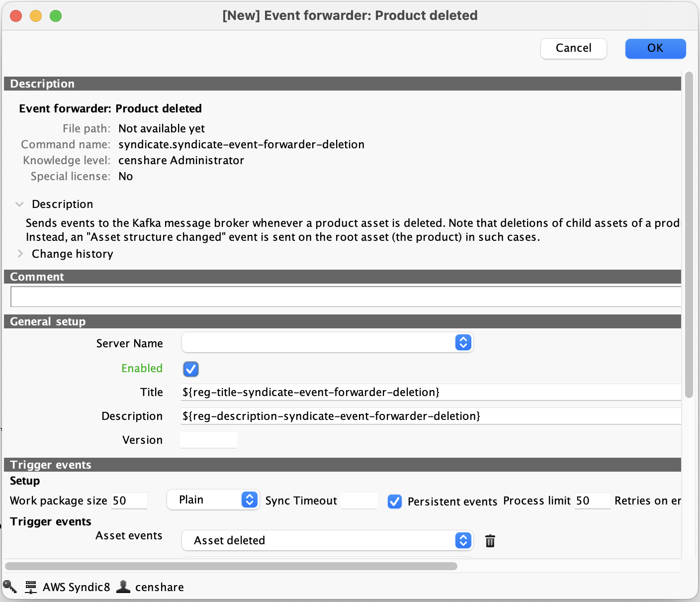The width and height of the screenshot is (700, 602).
Task: Collapse the Description disclosure section
Action: coord(20,204)
